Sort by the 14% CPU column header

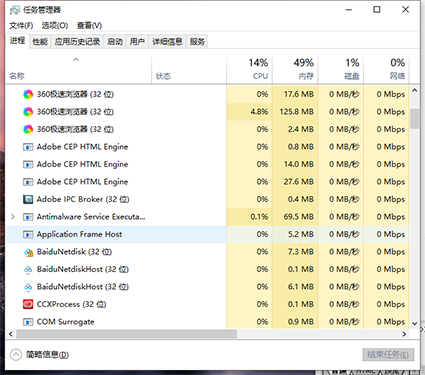(x=249, y=70)
